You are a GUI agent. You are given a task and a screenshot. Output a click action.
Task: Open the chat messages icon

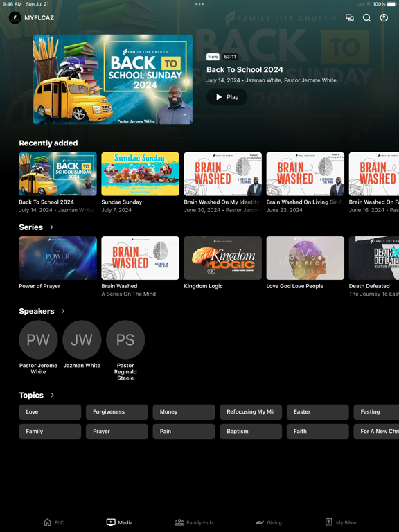349,17
